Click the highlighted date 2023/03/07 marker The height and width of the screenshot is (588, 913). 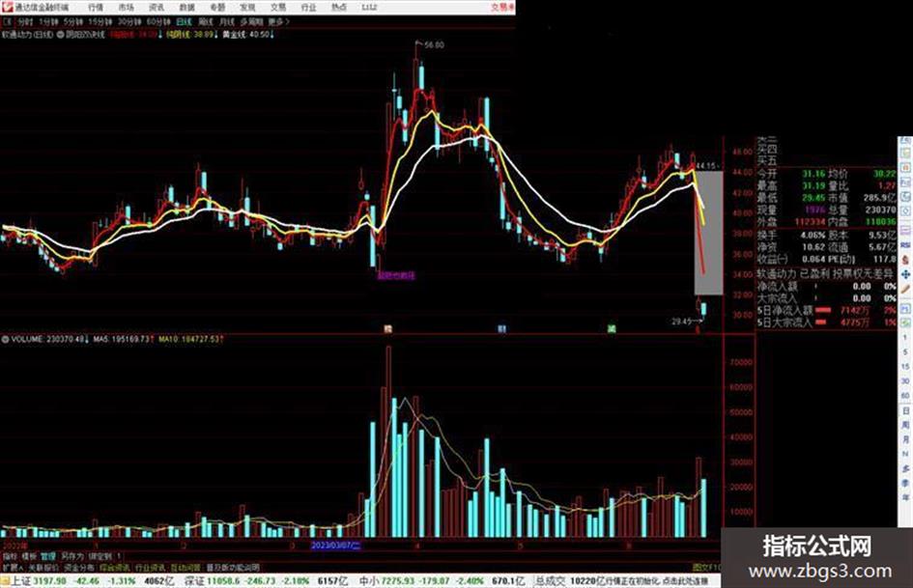tap(336, 546)
